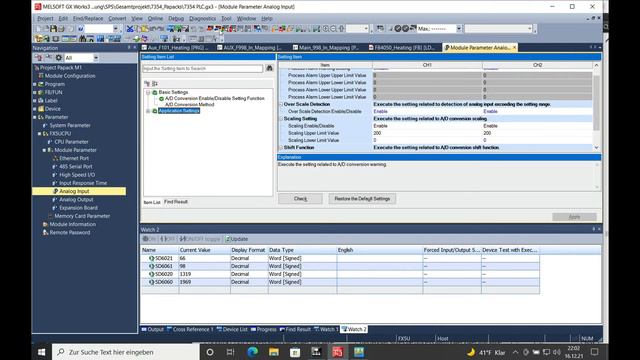Viewport: 640px width, 360px height.
Task: Click the setting item search input field
Action: [202, 69]
